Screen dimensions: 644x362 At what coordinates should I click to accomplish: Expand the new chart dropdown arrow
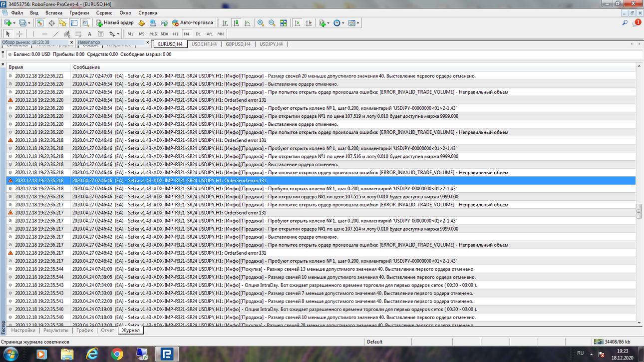[14, 23]
